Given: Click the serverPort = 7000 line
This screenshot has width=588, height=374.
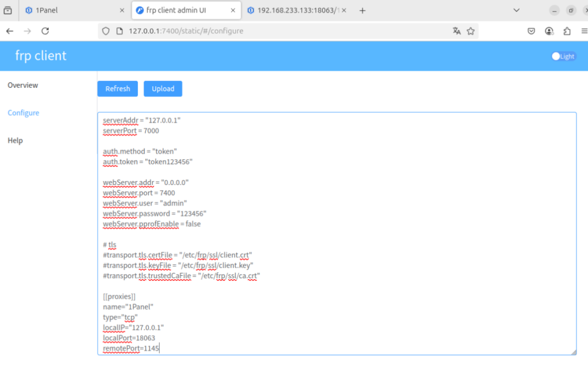Looking at the screenshot, I should pos(131,131).
